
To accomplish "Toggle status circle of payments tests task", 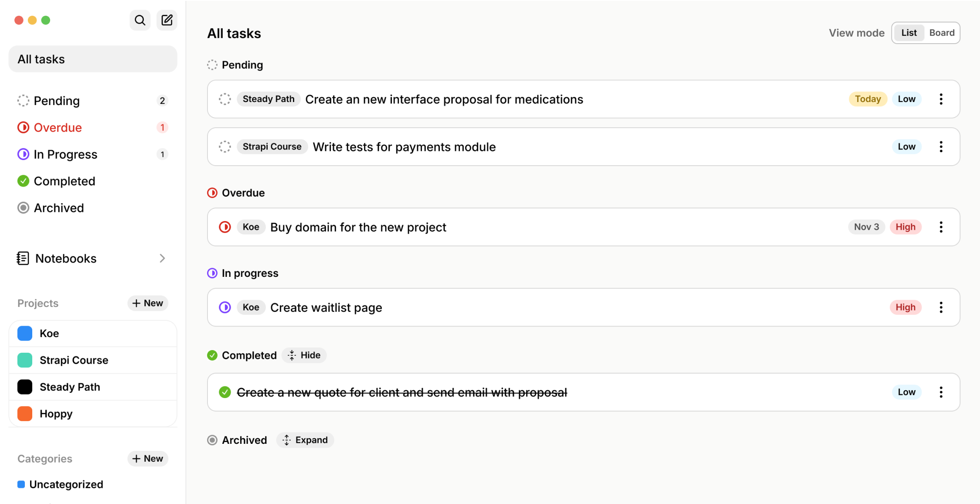I will click(225, 147).
